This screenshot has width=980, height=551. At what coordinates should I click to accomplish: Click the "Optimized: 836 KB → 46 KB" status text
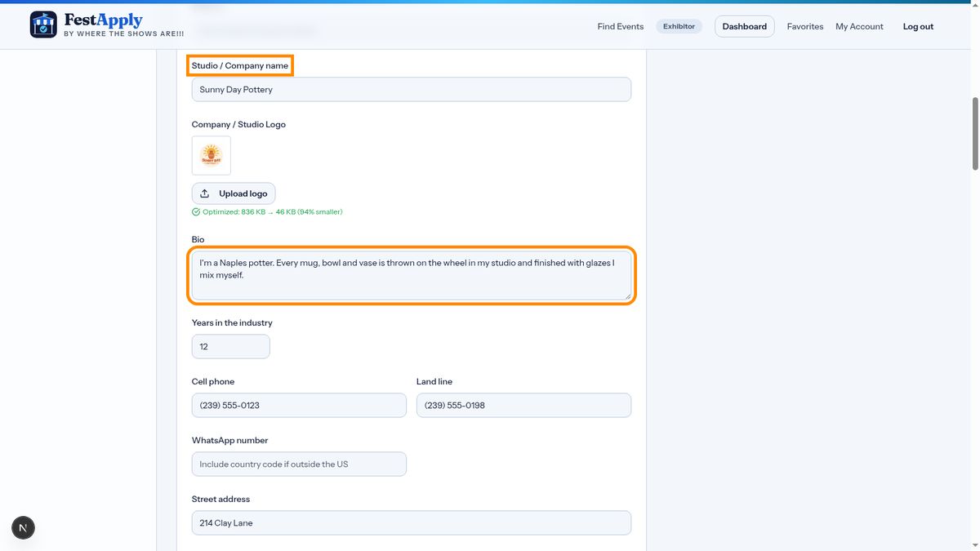[x=273, y=212]
